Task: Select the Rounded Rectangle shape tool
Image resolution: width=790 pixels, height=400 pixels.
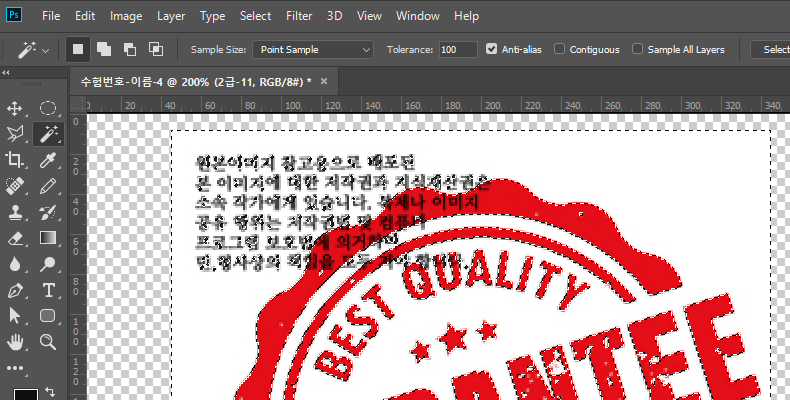Action: tap(48, 316)
